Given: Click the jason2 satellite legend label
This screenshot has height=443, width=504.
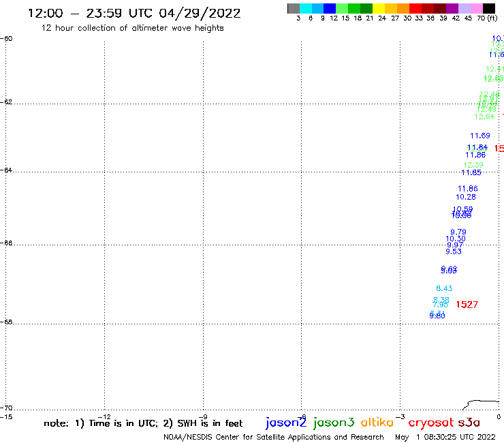Looking at the screenshot, I should tap(286, 423).
